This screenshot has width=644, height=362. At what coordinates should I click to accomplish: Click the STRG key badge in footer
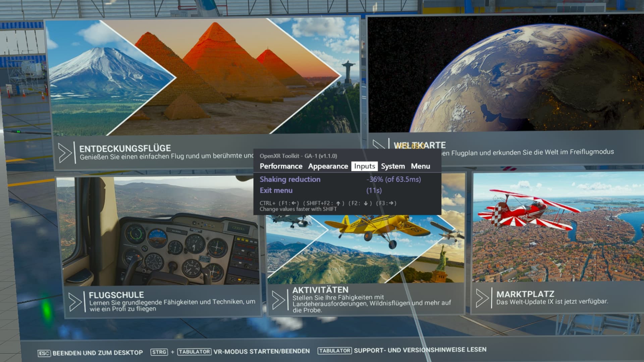click(x=159, y=352)
